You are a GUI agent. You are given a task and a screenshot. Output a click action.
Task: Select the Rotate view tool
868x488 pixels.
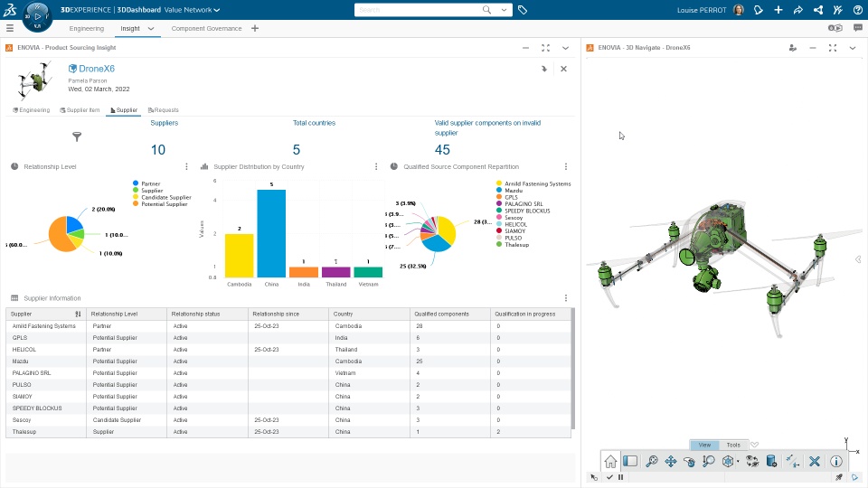tap(689, 461)
